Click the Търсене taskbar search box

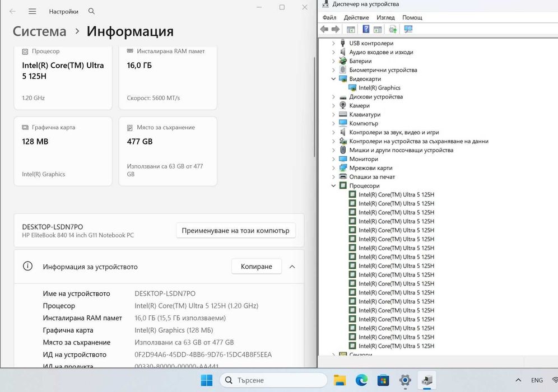point(273,380)
